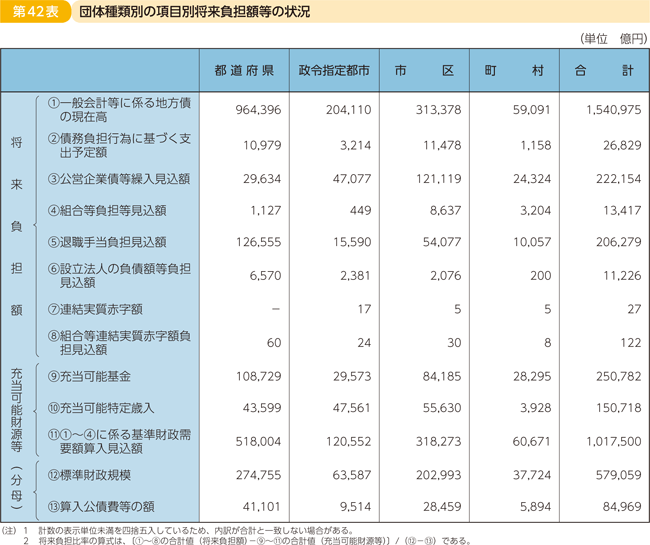Click row label ⑤退職手当負担見込額
The image size is (650, 545).
point(107,242)
